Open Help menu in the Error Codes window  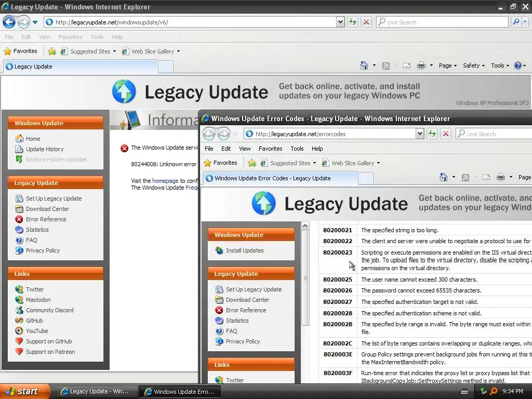[x=317, y=149]
